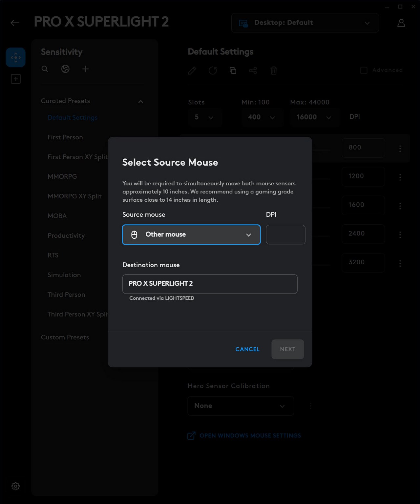Viewport: 420px width, 504px height.
Task: Select the Default Settings preset
Action: tap(73, 117)
